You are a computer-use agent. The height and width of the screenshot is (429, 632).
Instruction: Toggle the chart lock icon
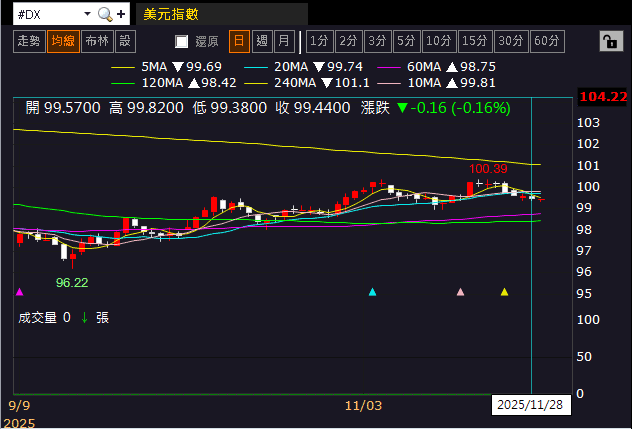(x=609, y=41)
